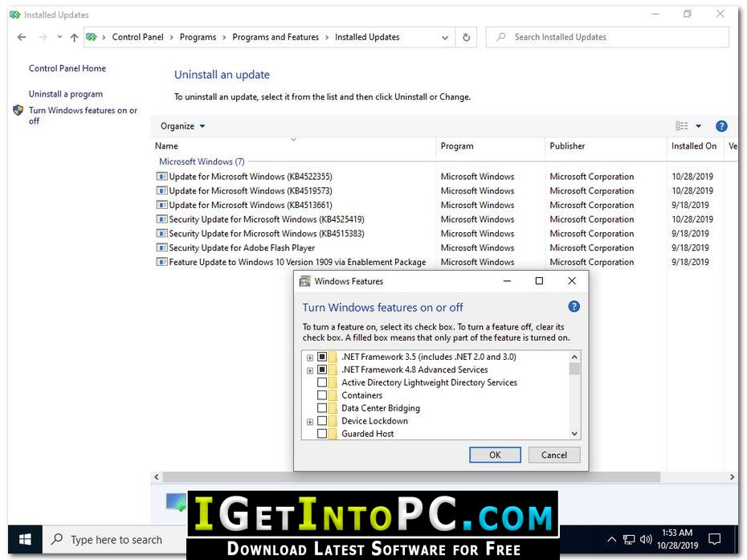Click OK in Windows Features dialog
The height and width of the screenshot is (560, 747).
[495, 455]
